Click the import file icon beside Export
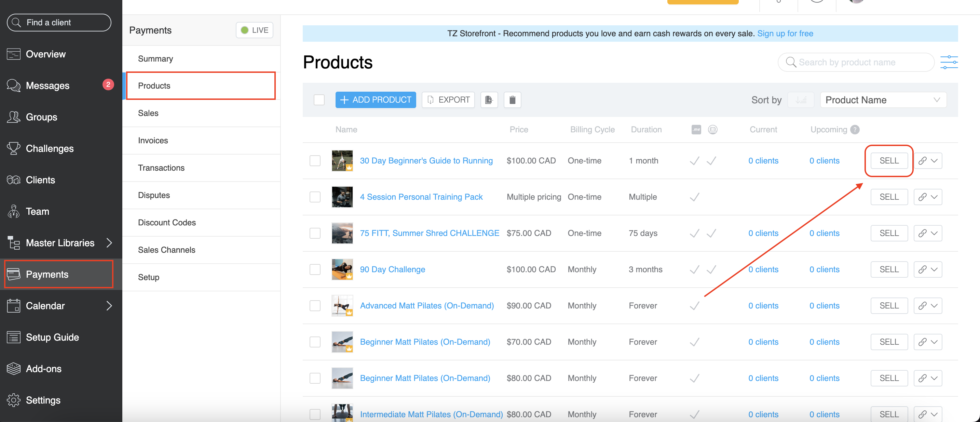Viewport: 980px width, 422px height. tap(489, 100)
